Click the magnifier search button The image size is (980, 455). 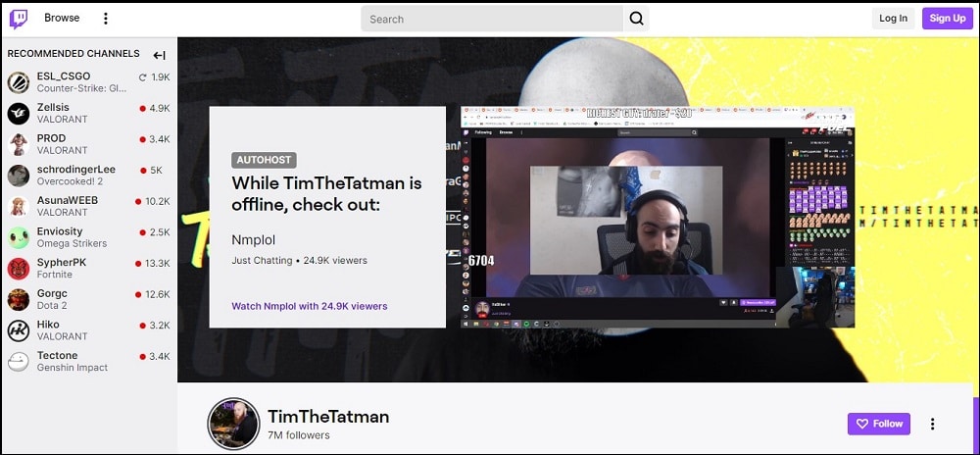click(x=636, y=19)
